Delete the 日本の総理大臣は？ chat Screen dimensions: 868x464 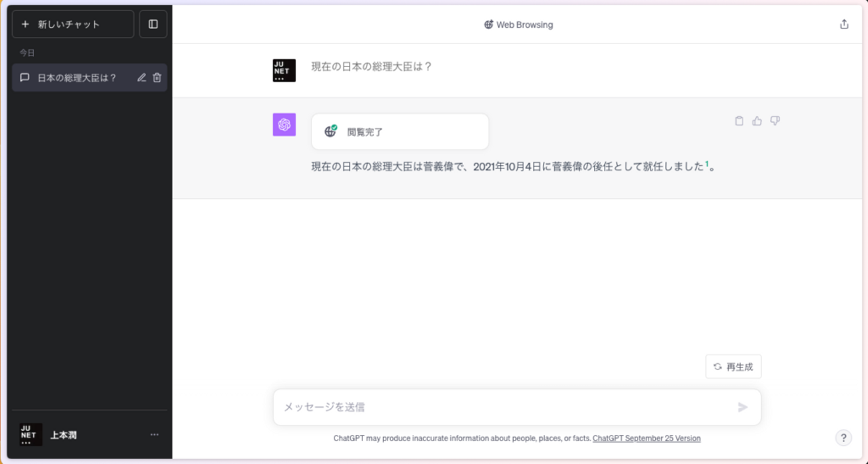pyautogui.click(x=157, y=78)
